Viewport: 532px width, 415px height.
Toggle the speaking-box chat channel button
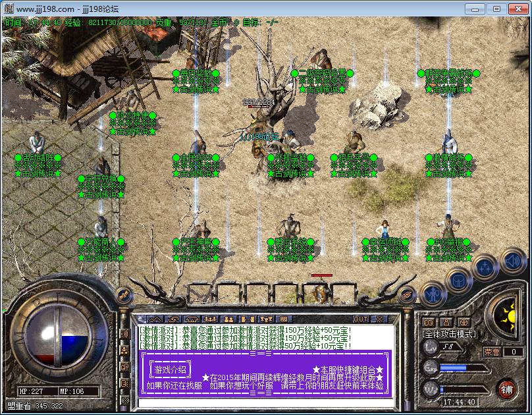(x=124, y=384)
